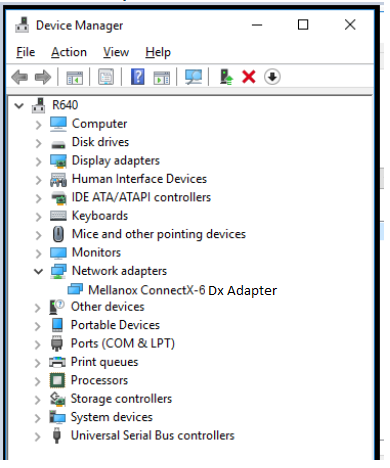Image resolution: width=390 pixels, height=468 pixels.
Task: Click the Ports (COM & LPT) connector icon
Action: [57, 343]
